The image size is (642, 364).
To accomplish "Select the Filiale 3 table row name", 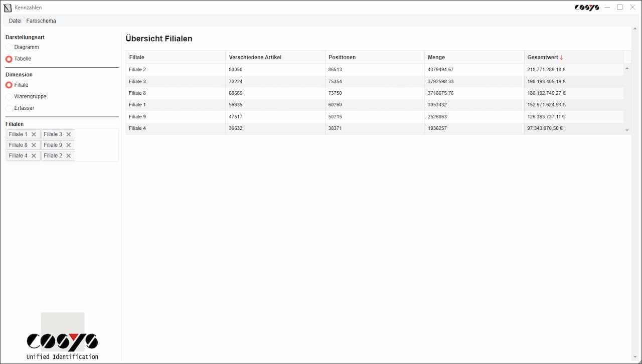I will [x=137, y=82].
